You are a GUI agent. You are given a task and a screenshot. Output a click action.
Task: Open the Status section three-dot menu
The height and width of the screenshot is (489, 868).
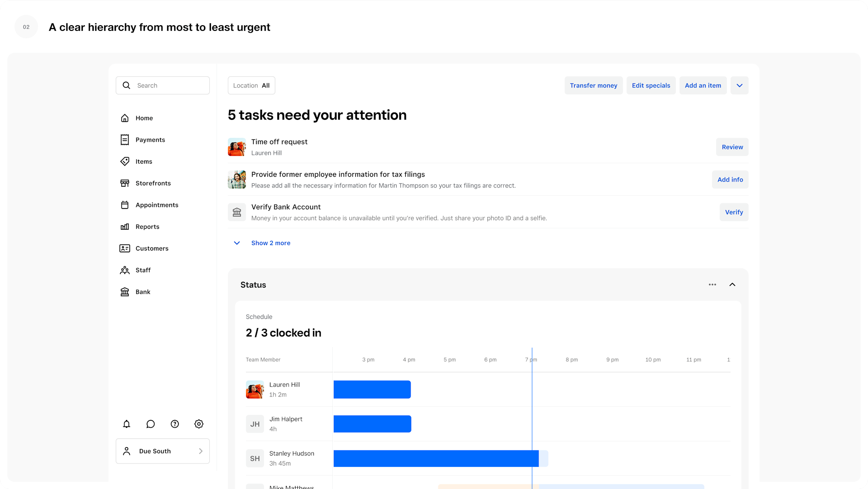(x=713, y=285)
